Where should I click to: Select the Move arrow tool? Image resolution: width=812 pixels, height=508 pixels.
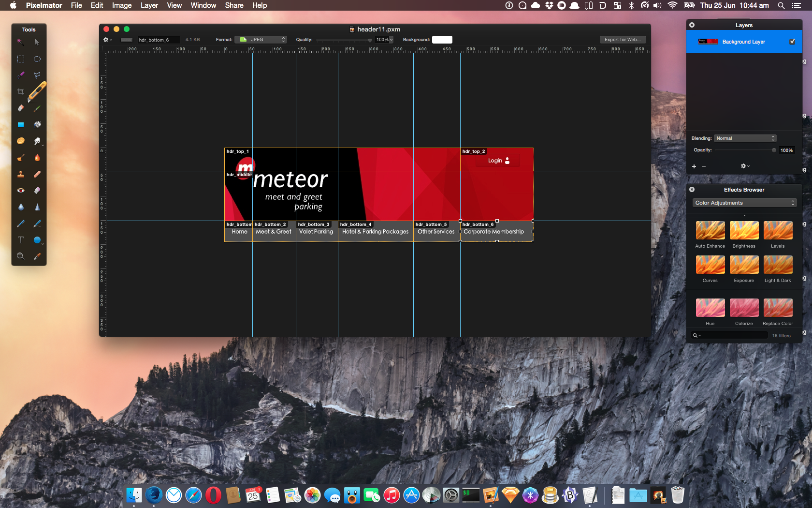[x=37, y=43]
